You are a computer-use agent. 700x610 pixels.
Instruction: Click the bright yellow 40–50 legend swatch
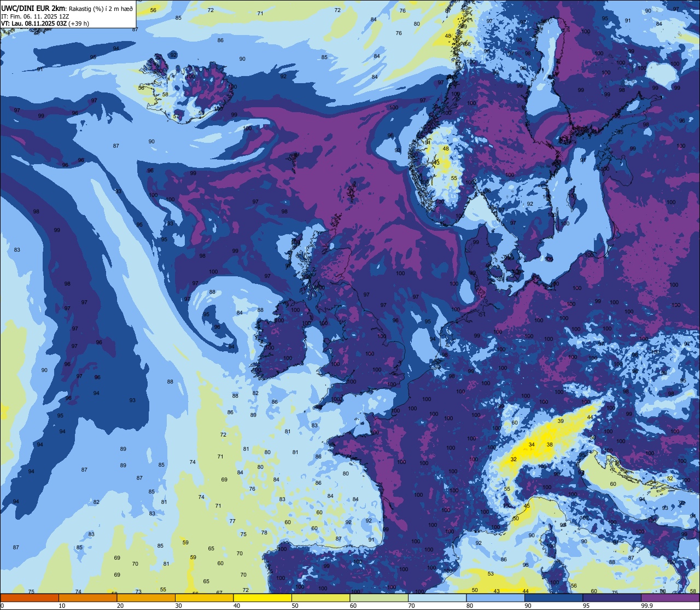pos(262,598)
